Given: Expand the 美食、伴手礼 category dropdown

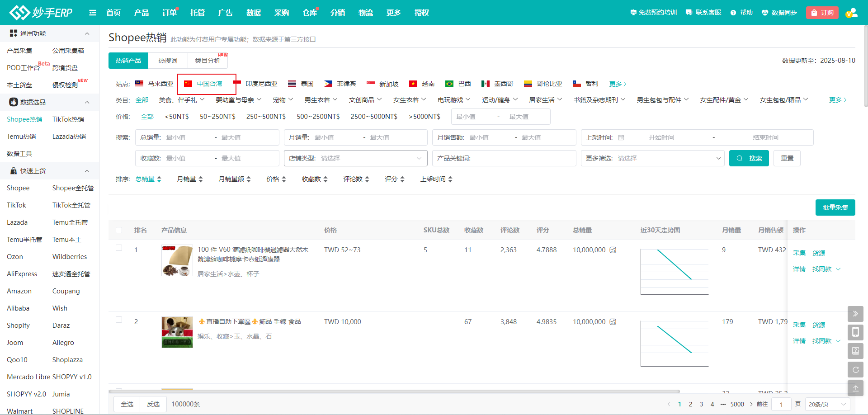Looking at the screenshot, I should 182,100.
